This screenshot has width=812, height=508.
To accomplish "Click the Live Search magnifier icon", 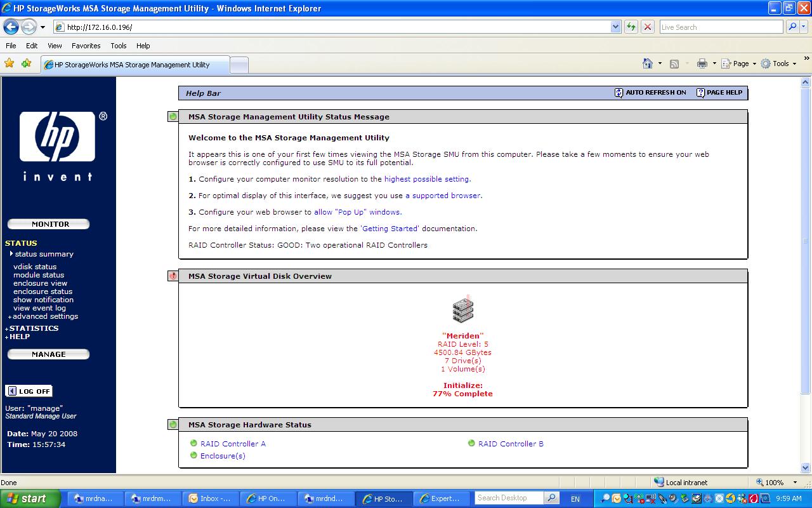I will pyautogui.click(x=792, y=27).
